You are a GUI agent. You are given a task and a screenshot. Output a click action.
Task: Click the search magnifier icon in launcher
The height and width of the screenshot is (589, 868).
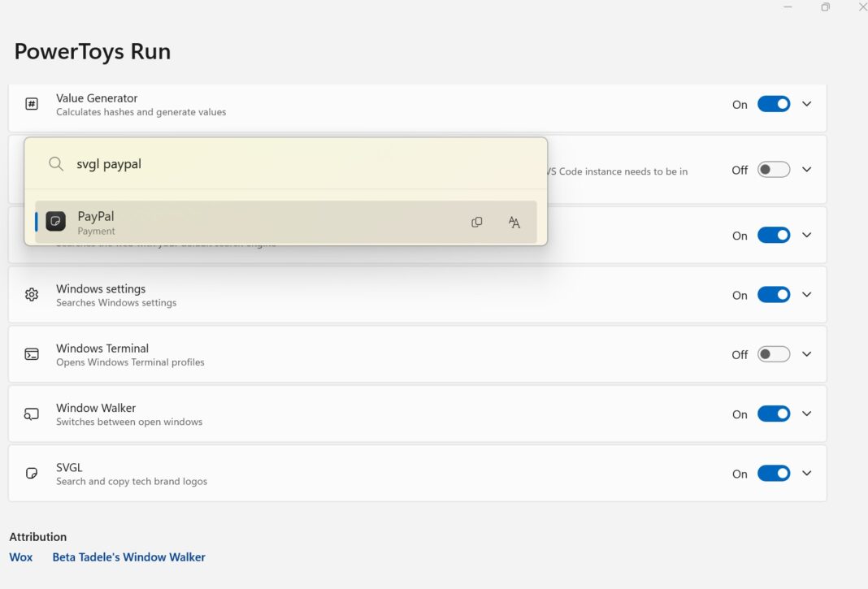[x=56, y=164]
